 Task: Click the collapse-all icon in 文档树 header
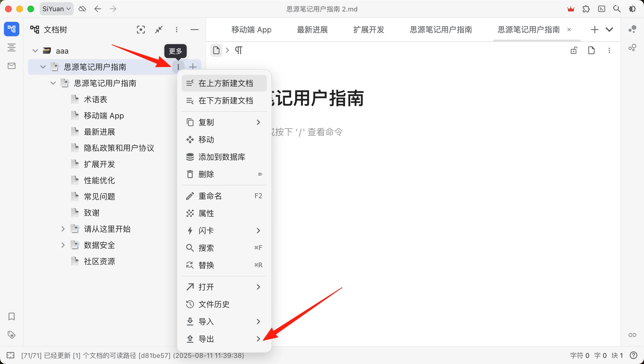point(159,30)
